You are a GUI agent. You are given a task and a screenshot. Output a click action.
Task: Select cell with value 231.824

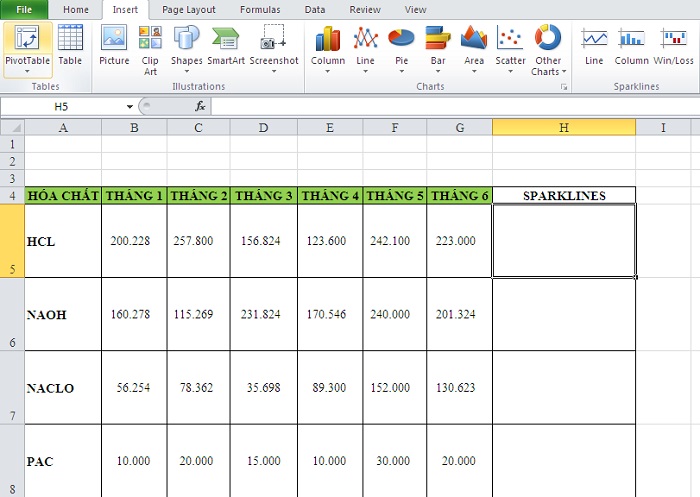[x=263, y=314]
